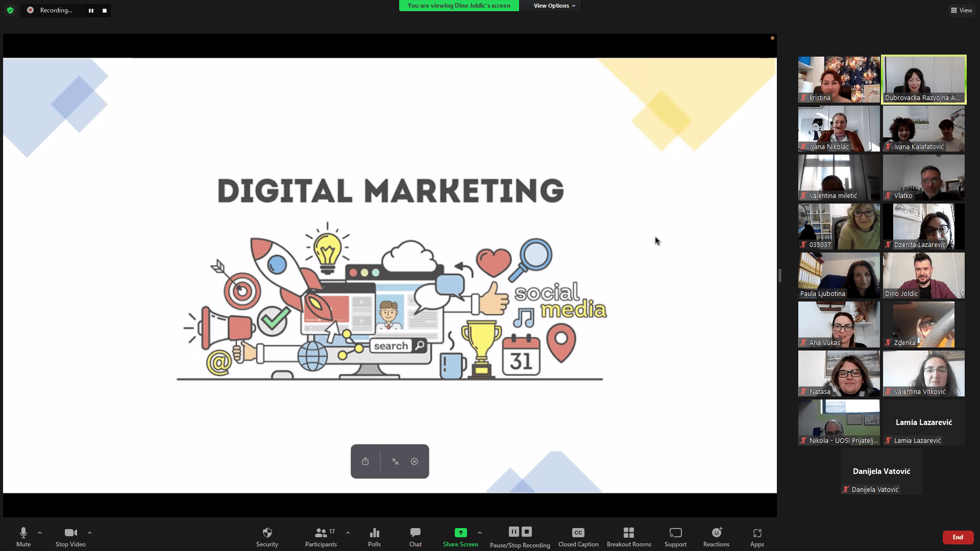The width and height of the screenshot is (980, 551).
Task: Click the gallery panel resize handle
Action: click(x=780, y=275)
